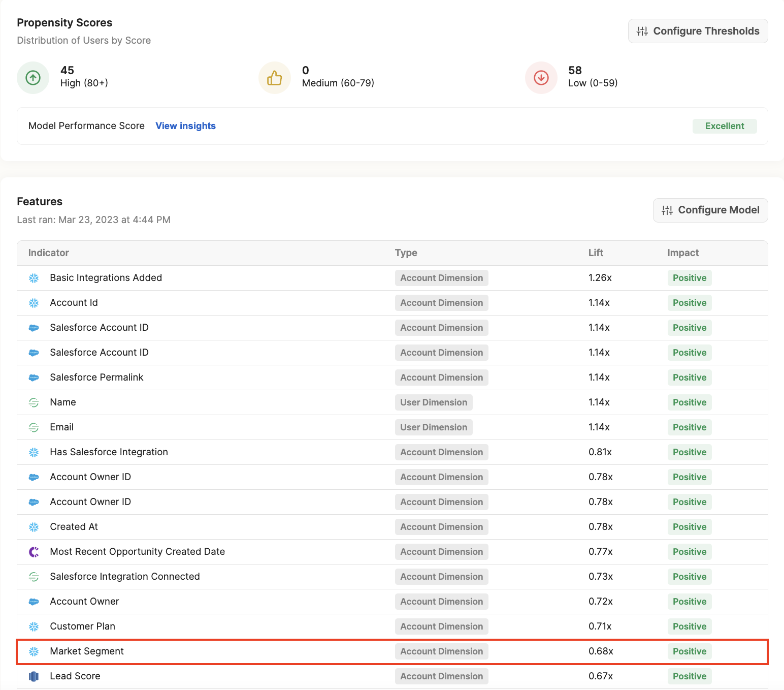Click the User Dimension tag for Name
Screen dimensions: 784x690
tap(433, 402)
